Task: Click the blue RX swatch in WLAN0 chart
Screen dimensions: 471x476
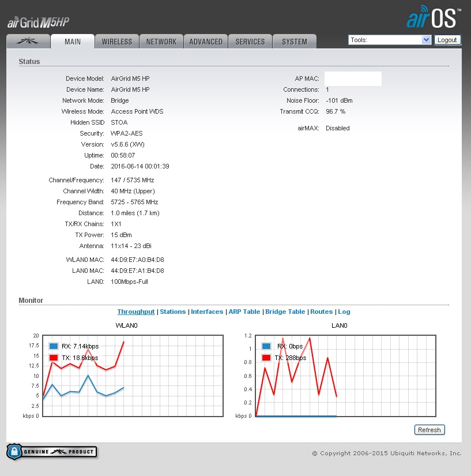Action: click(x=54, y=346)
